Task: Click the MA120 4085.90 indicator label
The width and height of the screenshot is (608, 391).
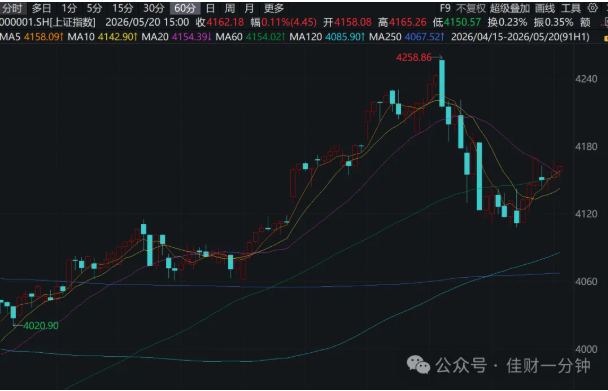Action: coord(327,37)
